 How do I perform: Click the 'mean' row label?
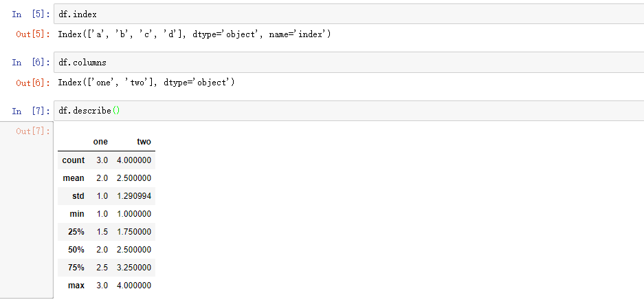click(x=74, y=178)
